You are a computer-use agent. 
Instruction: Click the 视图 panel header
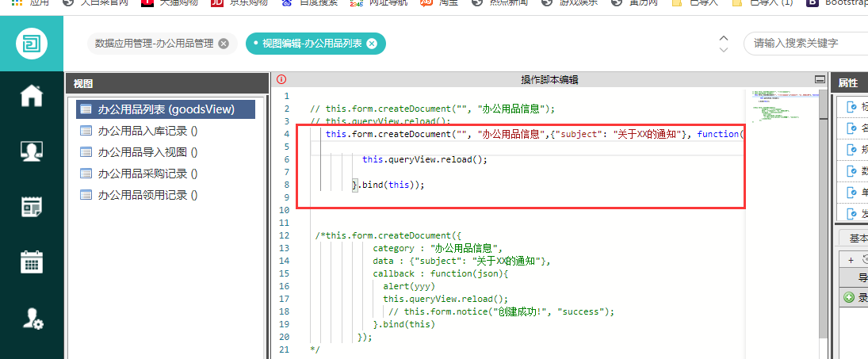pyautogui.click(x=167, y=83)
